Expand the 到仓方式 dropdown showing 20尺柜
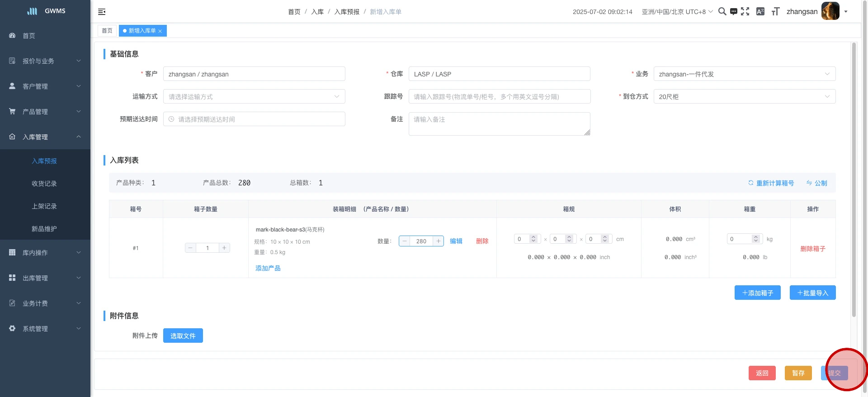The image size is (868, 397). (744, 97)
